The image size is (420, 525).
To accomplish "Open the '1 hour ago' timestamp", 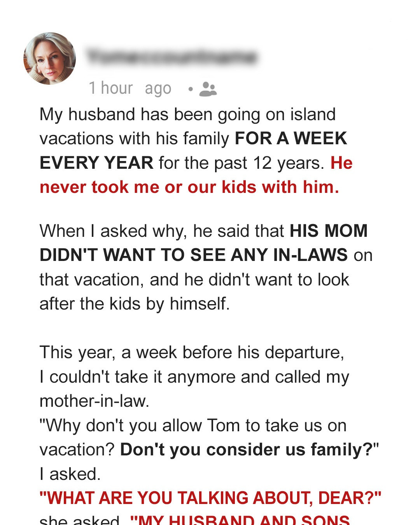I will [130, 88].
